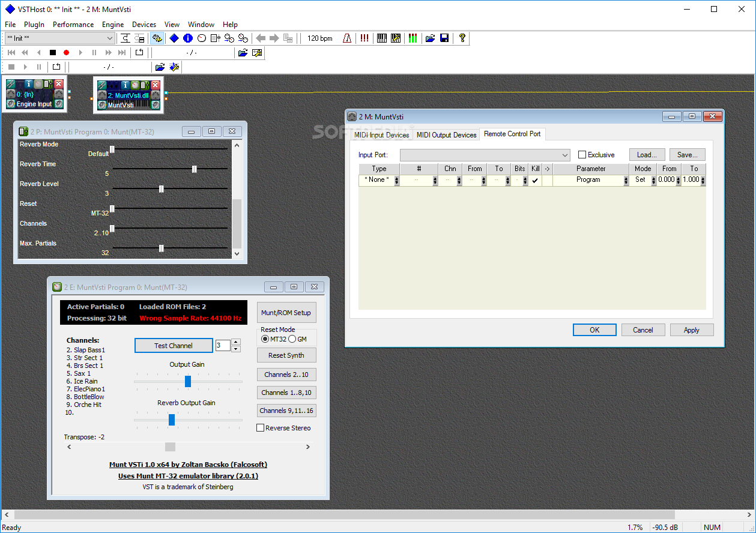
Task: Open help with yellow question mark icon
Action: pyautogui.click(x=462, y=38)
